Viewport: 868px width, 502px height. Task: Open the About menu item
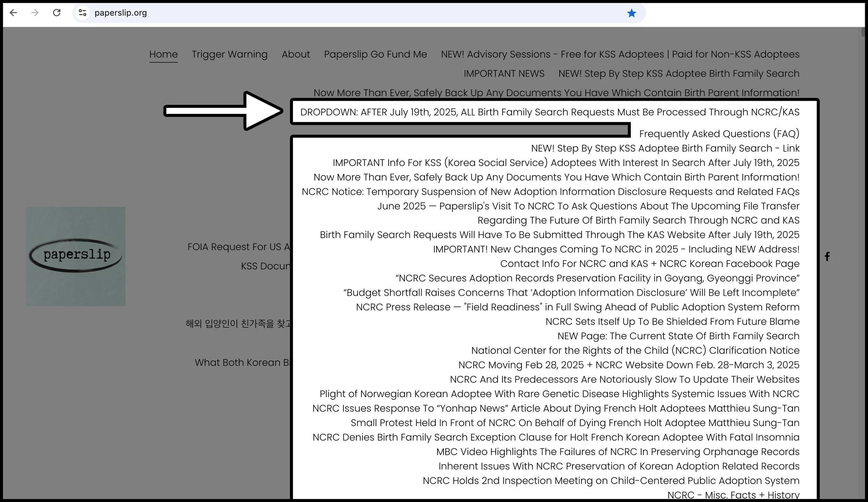296,54
